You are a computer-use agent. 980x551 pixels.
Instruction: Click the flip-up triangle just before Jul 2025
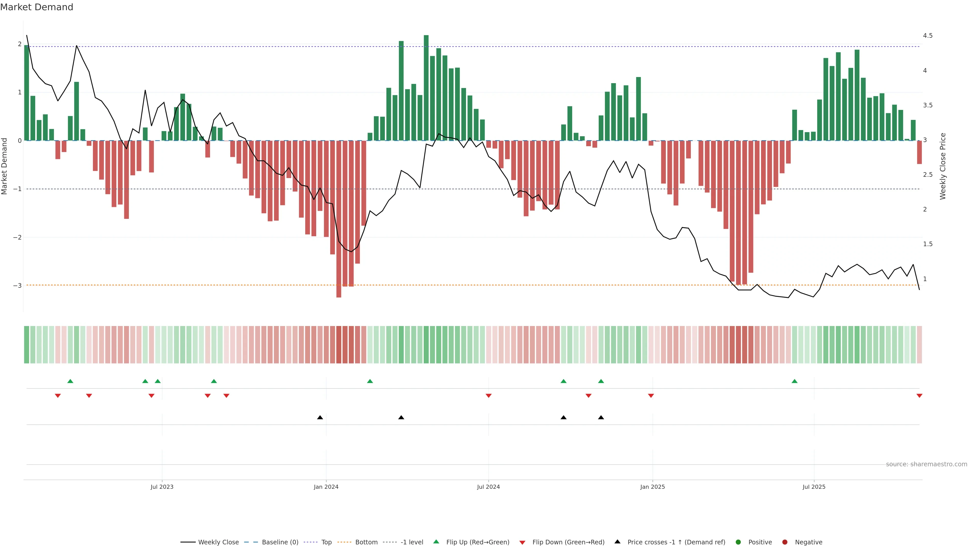(794, 381)
